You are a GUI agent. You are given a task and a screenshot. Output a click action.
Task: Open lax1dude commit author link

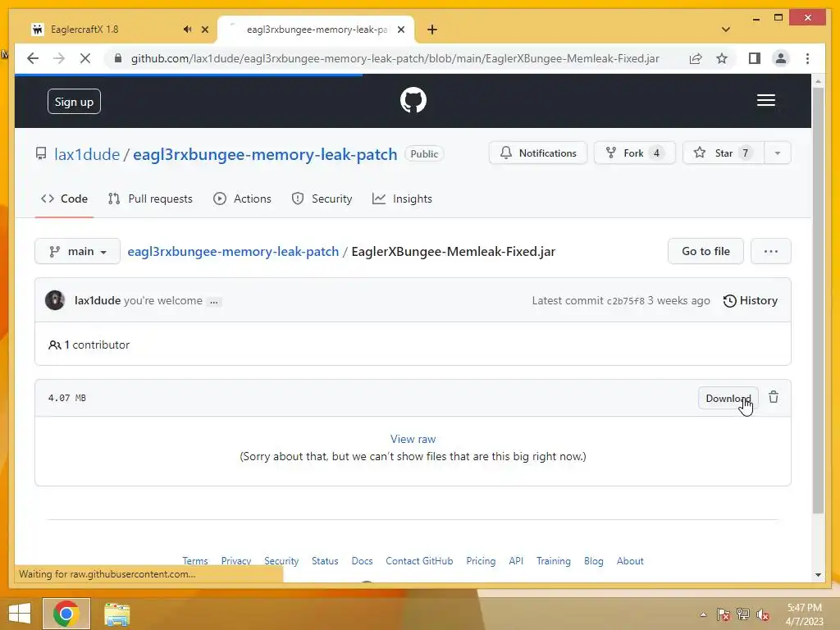[98, 300]
